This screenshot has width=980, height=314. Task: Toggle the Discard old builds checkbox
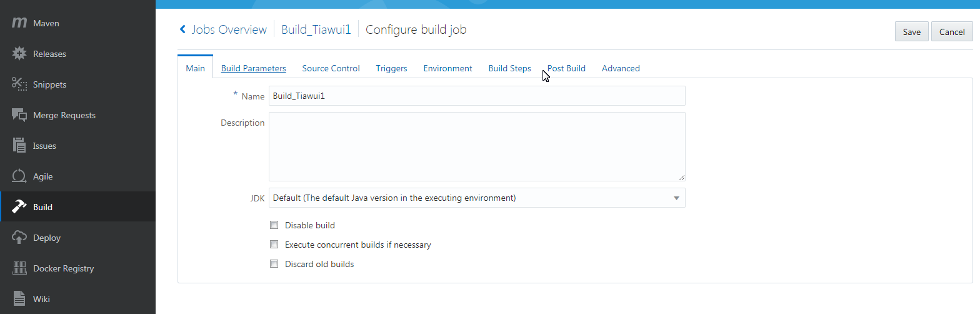click(274, 264)
